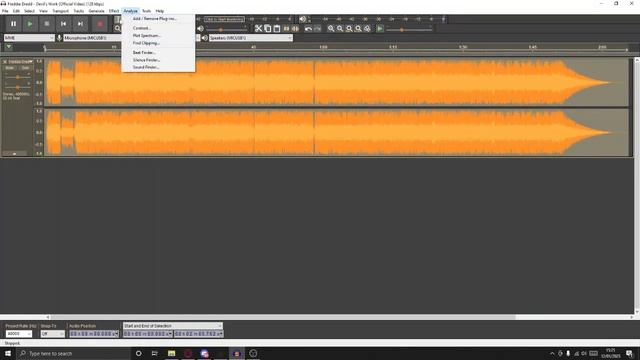
Task: Close the track with its X button
Action: 5,62
